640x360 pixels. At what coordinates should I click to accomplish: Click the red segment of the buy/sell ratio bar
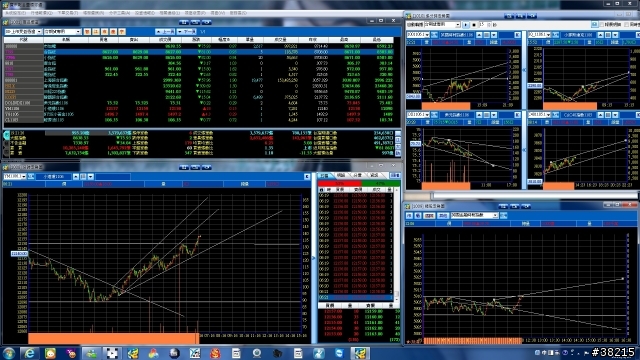point(340,184)
